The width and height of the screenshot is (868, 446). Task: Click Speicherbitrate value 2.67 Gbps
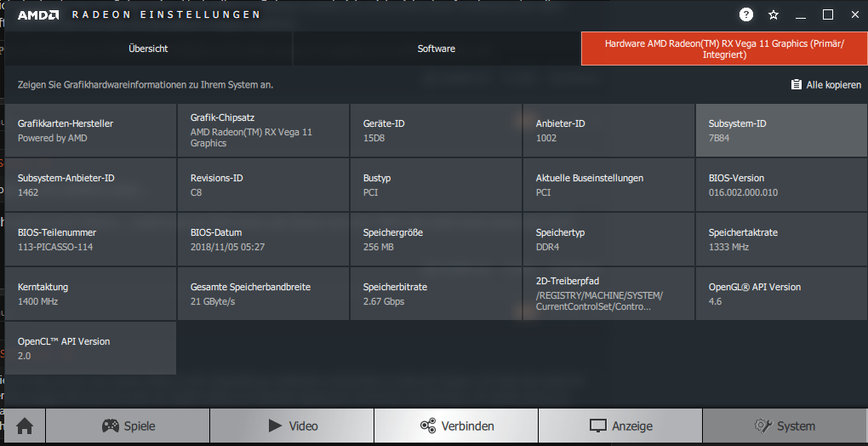point(384,301)
